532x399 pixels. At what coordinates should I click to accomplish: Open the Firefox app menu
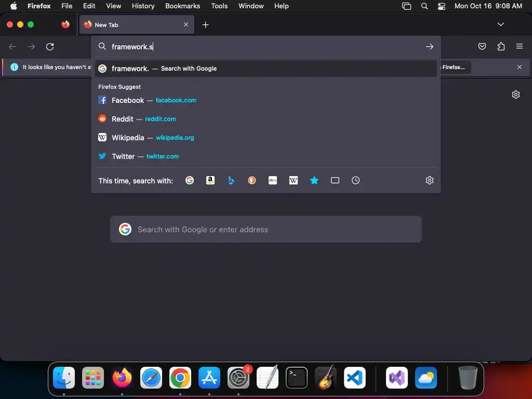click(x=39, y=6)
